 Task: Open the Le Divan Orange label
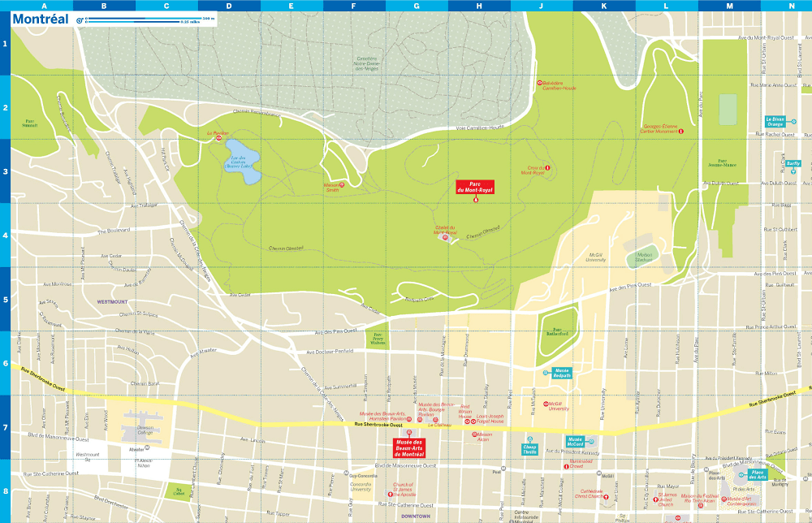[x=775, y=122]
